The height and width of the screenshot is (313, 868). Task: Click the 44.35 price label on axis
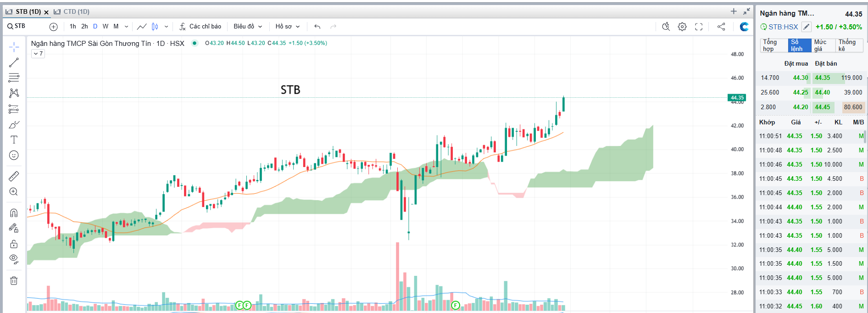[737, 98]
